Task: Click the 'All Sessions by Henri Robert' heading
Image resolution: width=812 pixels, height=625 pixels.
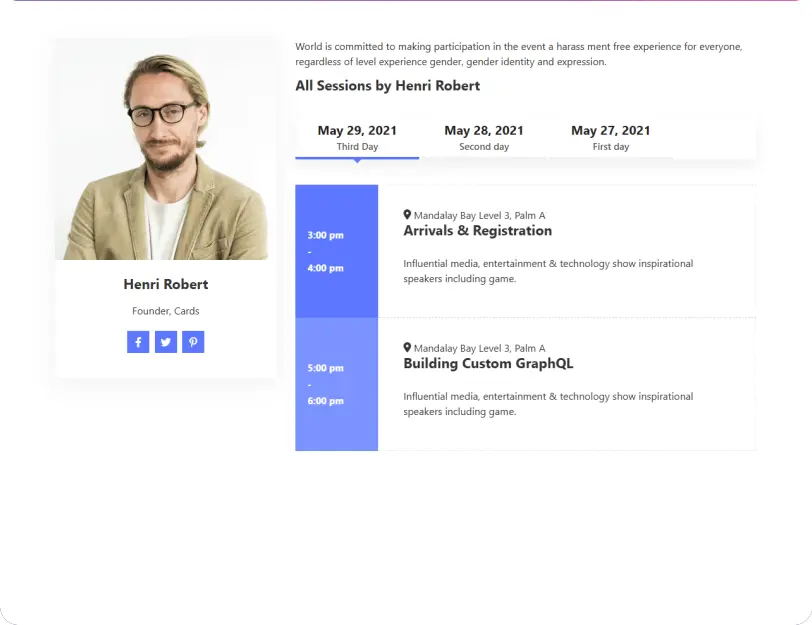Action: [x=387, y=86]
